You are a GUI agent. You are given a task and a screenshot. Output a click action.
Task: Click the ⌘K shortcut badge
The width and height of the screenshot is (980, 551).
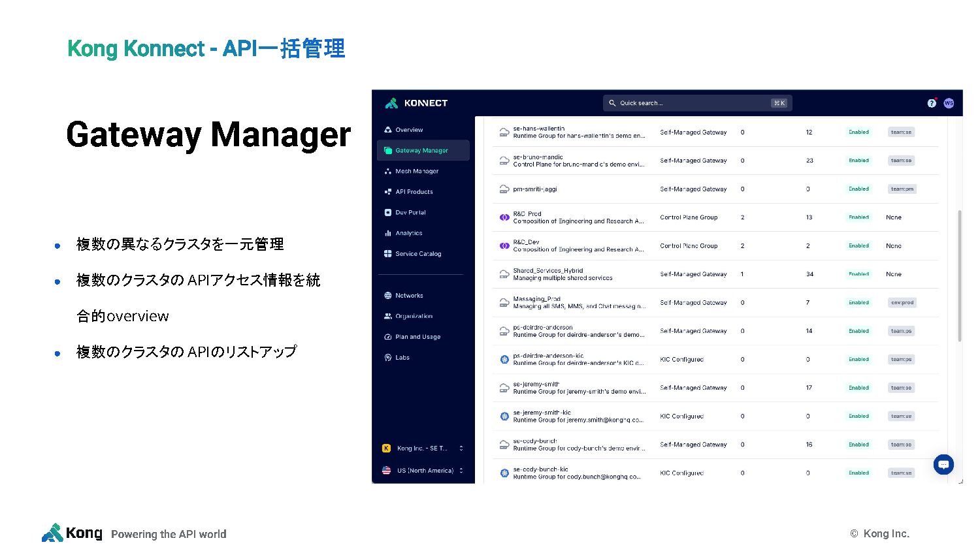click(779, 103)
